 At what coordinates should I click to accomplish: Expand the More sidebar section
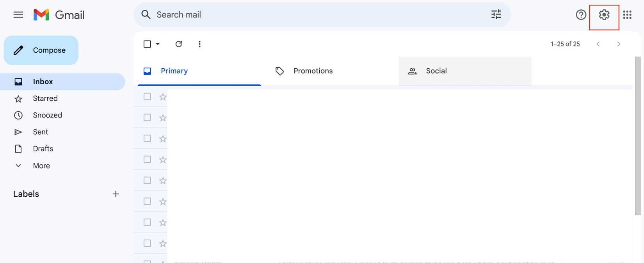point(41,166)
